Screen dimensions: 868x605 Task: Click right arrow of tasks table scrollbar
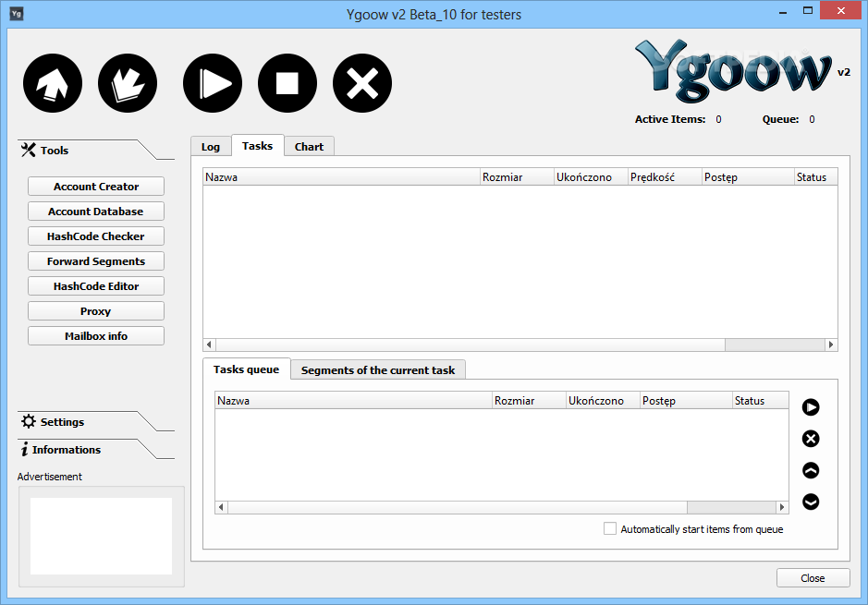point(831,345)
